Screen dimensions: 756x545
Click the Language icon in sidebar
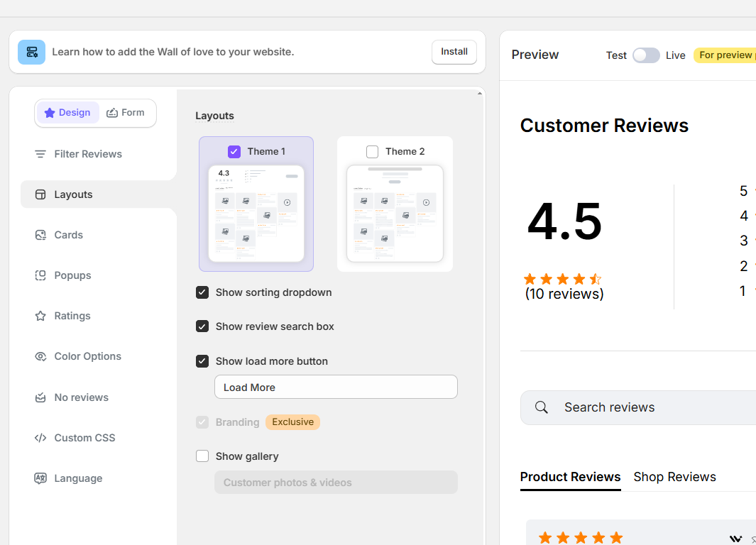[40, 478]
